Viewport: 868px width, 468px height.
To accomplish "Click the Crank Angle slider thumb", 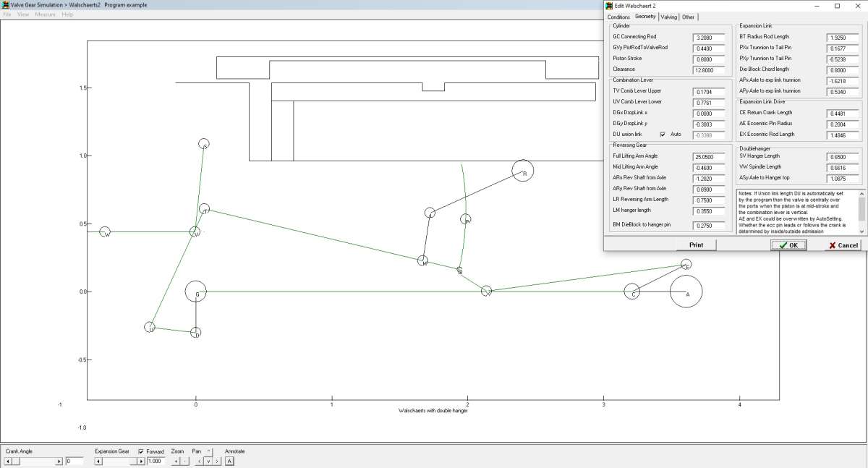I will coord(16,461).
